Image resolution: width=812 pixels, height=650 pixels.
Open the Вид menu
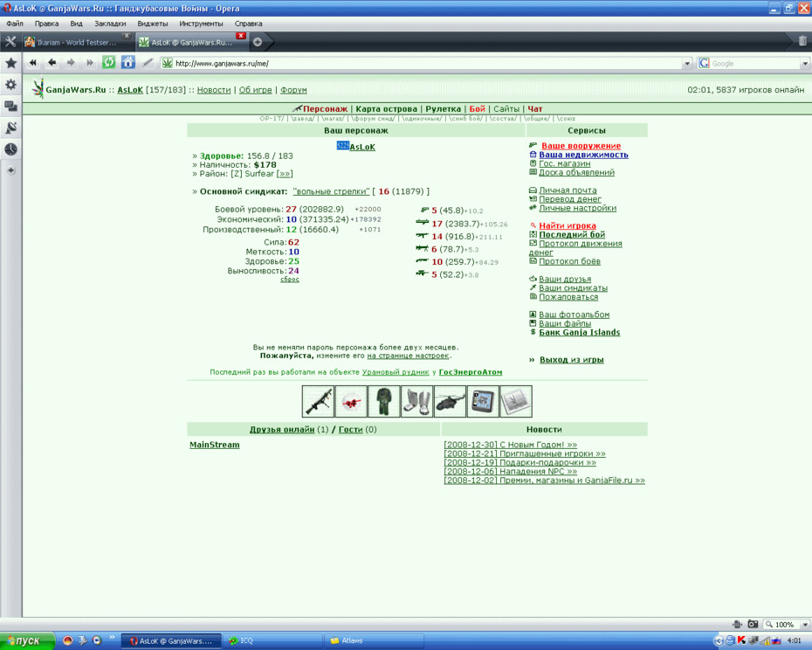[76, 24]
